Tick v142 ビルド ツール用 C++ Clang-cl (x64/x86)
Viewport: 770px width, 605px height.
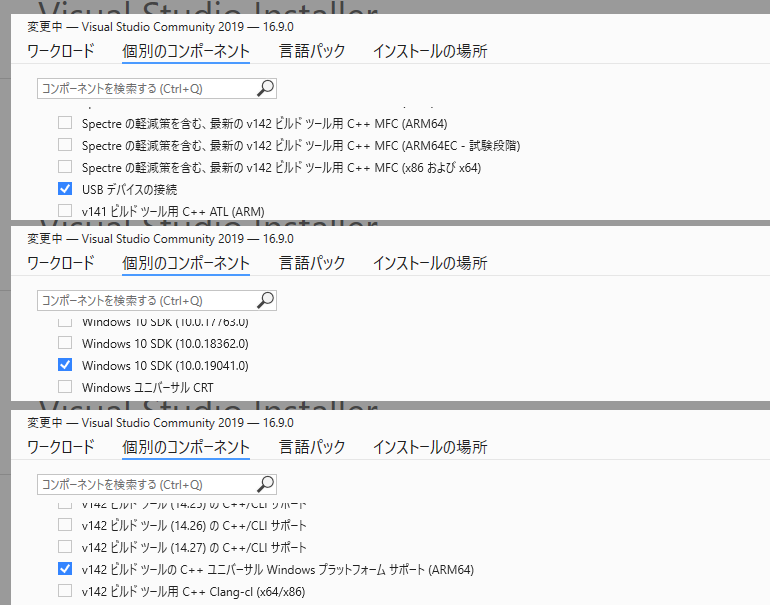click(65, 591)
